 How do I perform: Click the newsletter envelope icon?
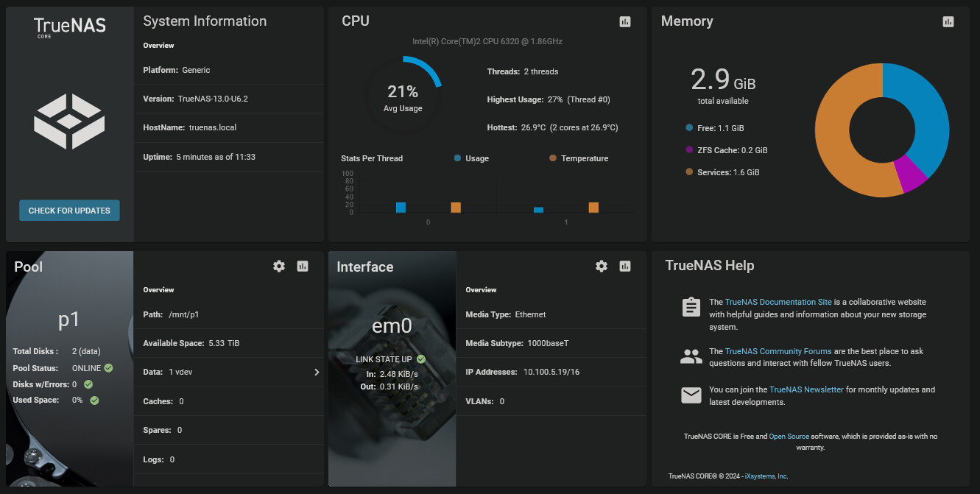point(691,395)
